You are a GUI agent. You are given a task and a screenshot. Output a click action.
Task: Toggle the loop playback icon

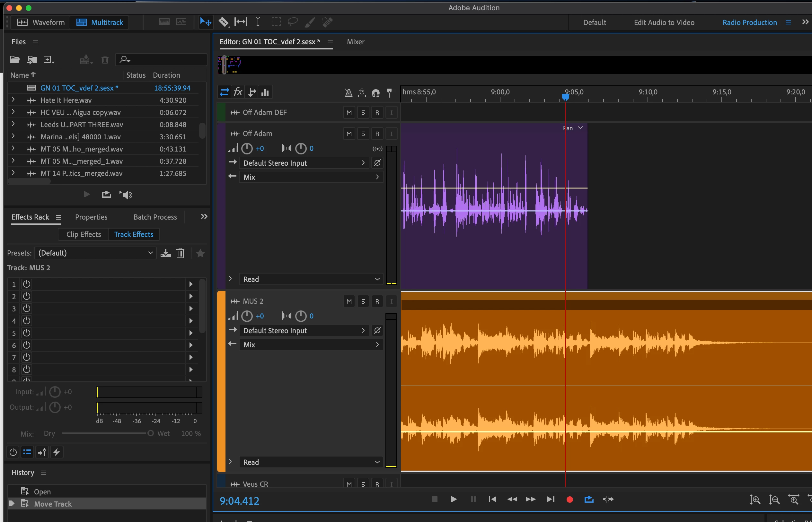tap(589, 499)
